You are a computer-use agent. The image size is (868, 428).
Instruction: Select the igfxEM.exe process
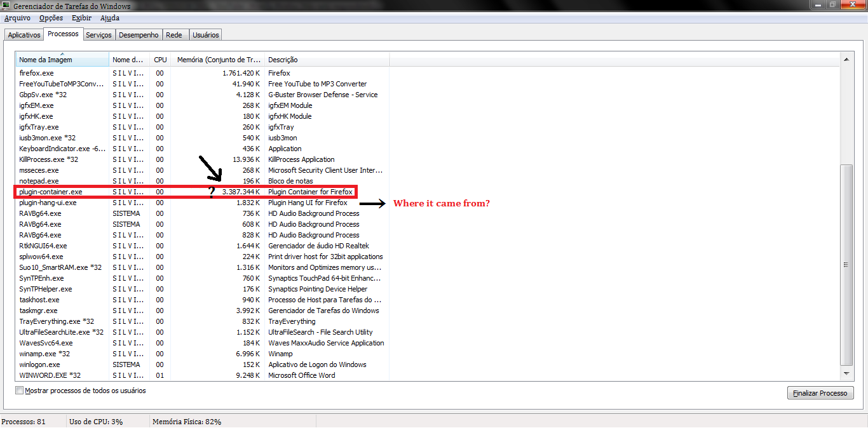tap(203, 105)
